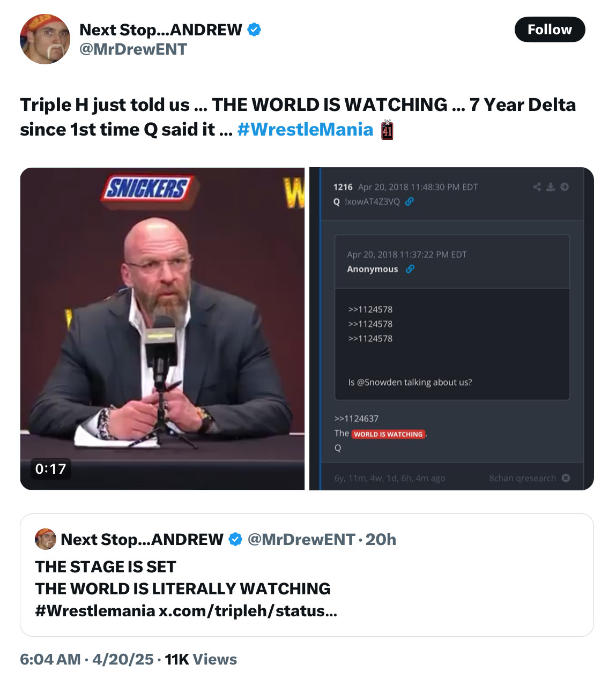Image resolution: width=616 pixels, height=679 pixels.
Task: Click the link icon beside the Q tripcode
Action: 410,202
